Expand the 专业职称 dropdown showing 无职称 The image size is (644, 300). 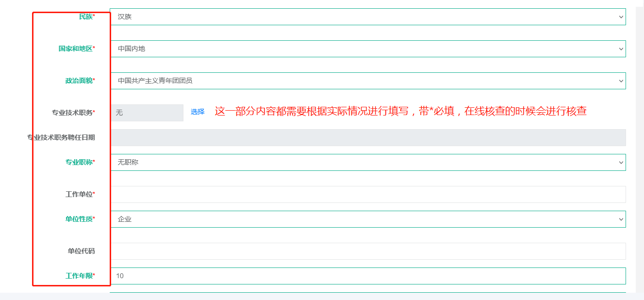(x=367, y=162)
